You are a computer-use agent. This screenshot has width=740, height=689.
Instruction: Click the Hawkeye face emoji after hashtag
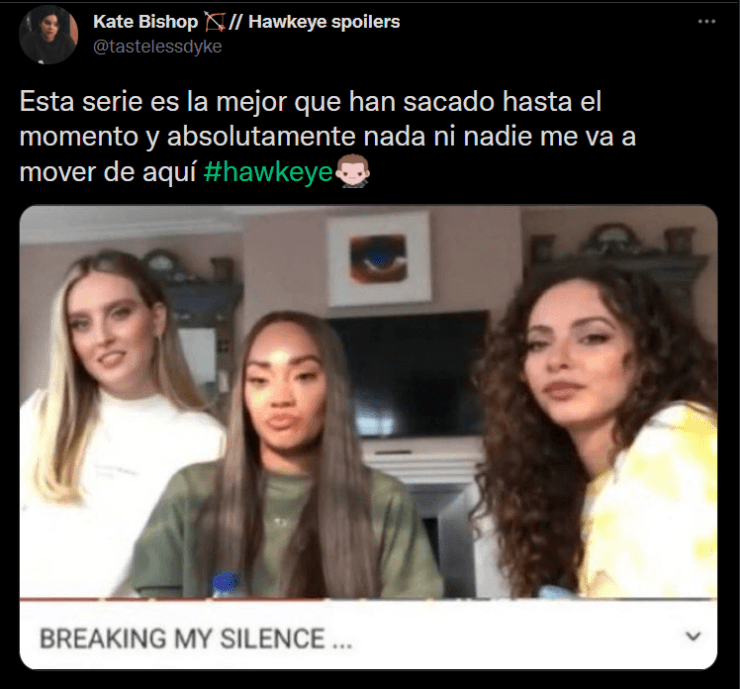pyautogui.click(x=352, y=170)
